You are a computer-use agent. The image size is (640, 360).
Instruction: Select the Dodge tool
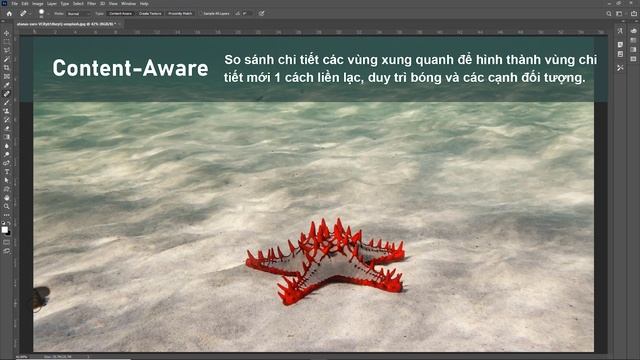coord(7,154)
